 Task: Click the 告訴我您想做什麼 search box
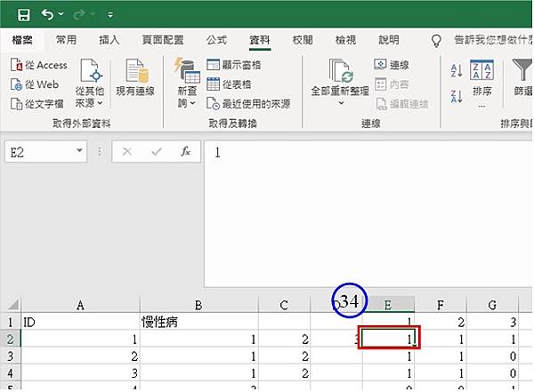(493, 40)
